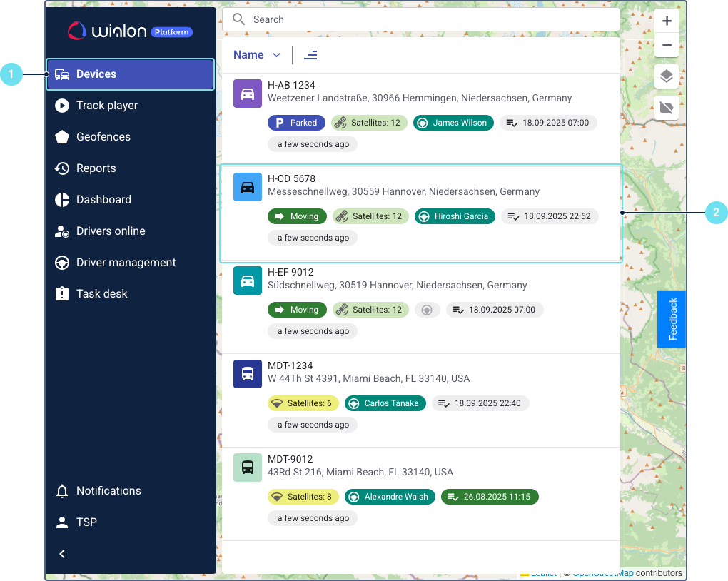This screenshot has height=581, width=728.
Task: Open the Devices section in sidebar
Action: (130, 74)
